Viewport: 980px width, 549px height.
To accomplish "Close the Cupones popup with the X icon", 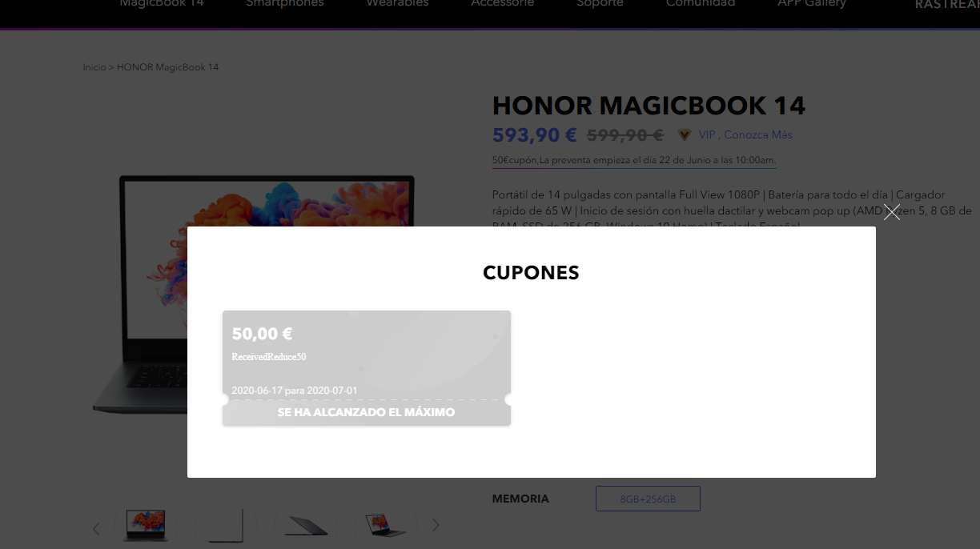I will [x=892, y=212].
